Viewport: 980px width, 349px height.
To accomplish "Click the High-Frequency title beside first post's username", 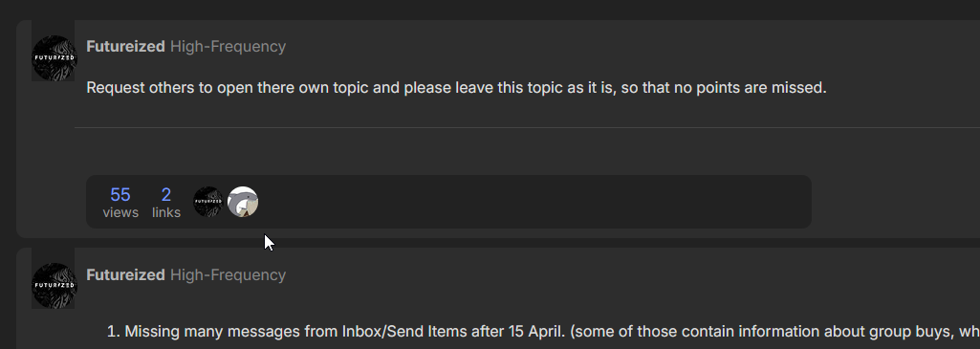I will (x=229, y=46).
